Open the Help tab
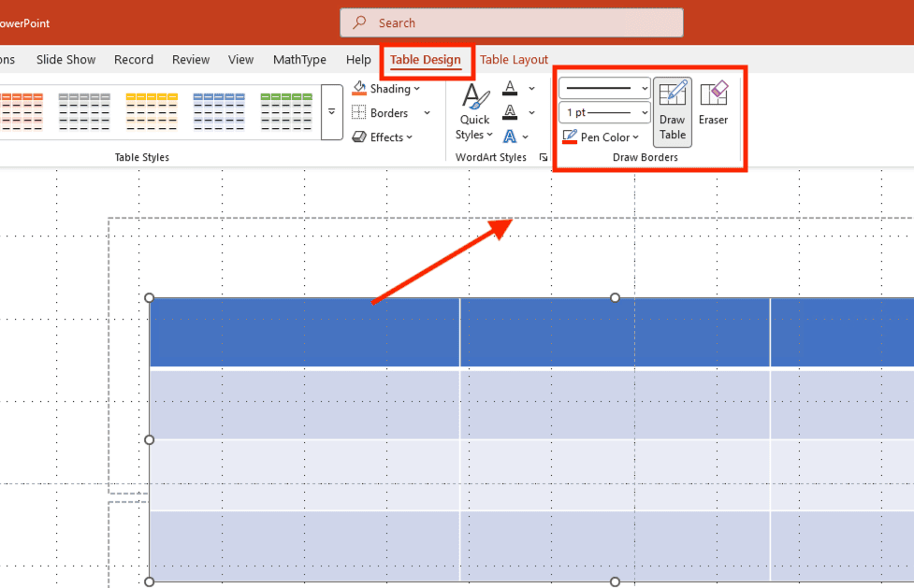Viewport: 914px width, 588px height. [x=358, y=60]
